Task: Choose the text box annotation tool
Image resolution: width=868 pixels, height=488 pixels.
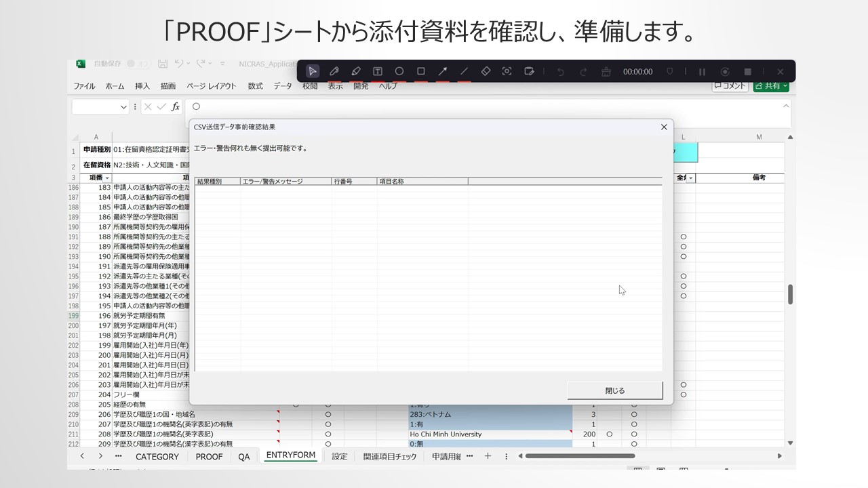Action: point(378,71)
